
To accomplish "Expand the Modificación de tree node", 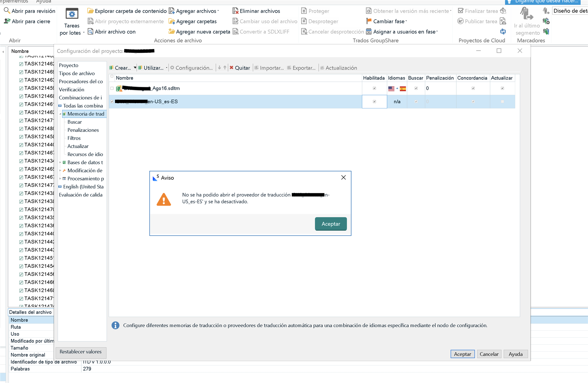I will [60, 171].
